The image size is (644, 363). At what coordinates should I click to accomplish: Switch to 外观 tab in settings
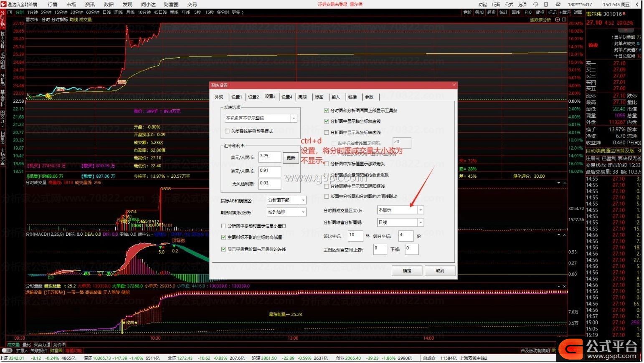(219, 97)
